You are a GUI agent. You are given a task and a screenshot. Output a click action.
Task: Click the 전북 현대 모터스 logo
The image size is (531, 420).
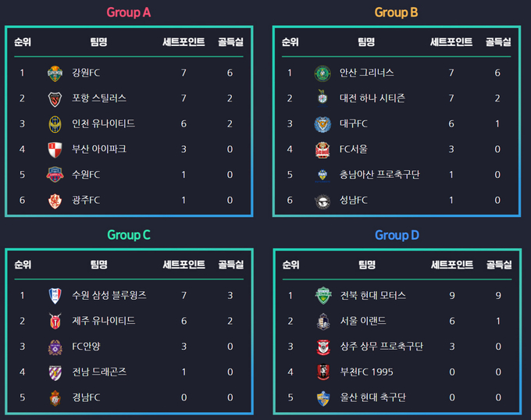pos(323,296)
